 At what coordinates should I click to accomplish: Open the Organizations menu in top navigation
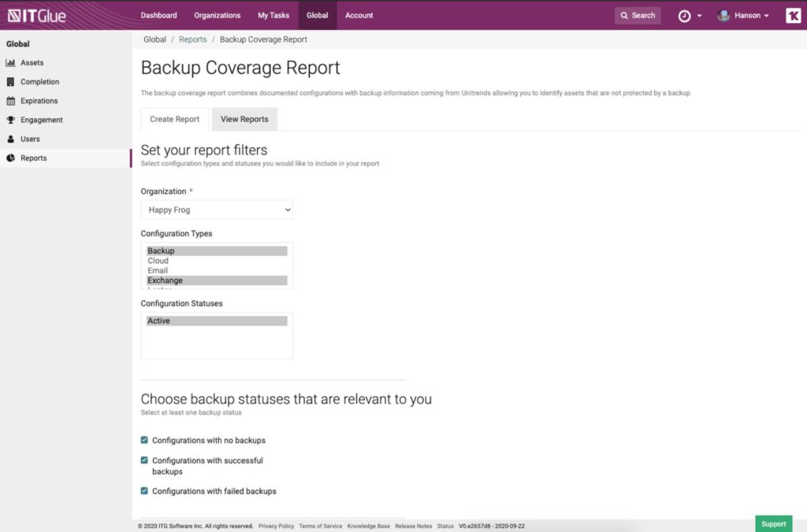[x=217, y=15]
